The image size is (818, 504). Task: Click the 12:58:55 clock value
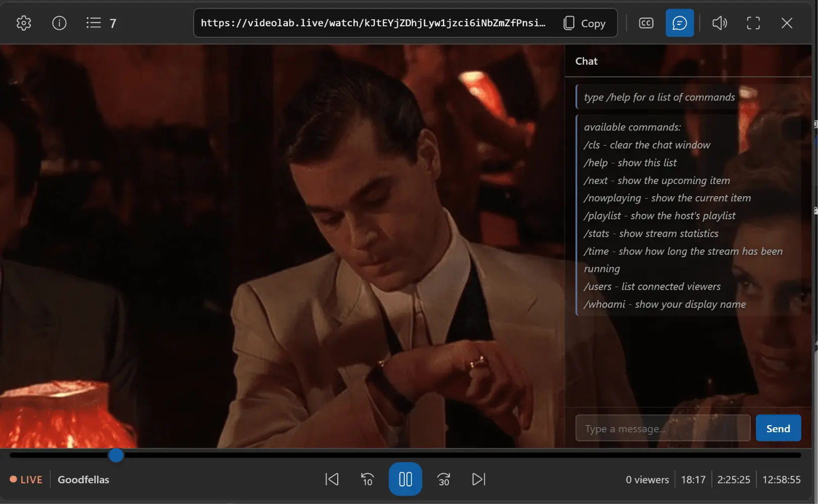pyautogui.click(x=782, y=480)
